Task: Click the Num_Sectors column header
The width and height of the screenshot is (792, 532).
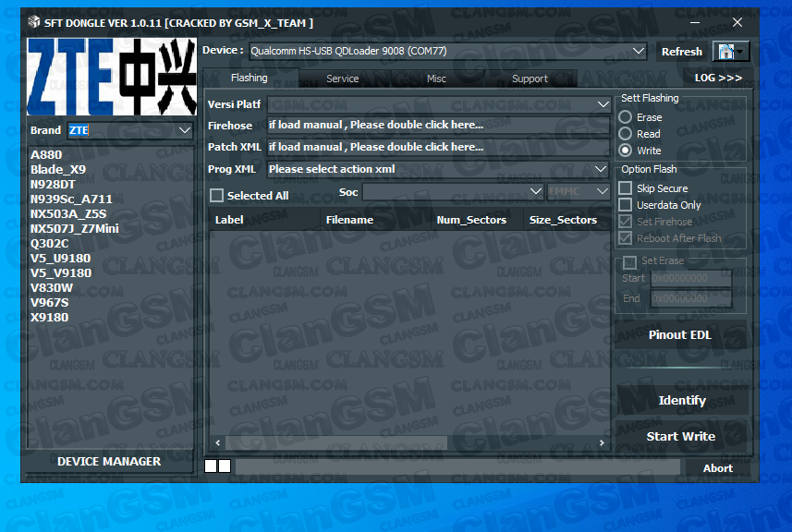Action: coord(476,220)
